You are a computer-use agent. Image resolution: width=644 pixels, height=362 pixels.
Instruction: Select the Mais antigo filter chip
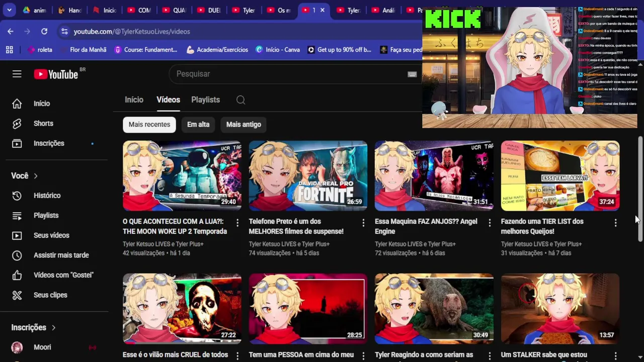244,125
